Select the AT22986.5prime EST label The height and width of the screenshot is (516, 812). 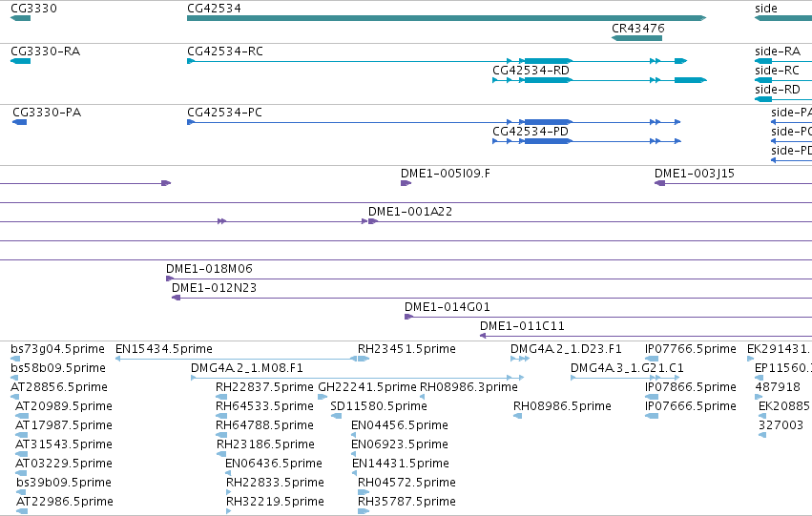point(65,503)
